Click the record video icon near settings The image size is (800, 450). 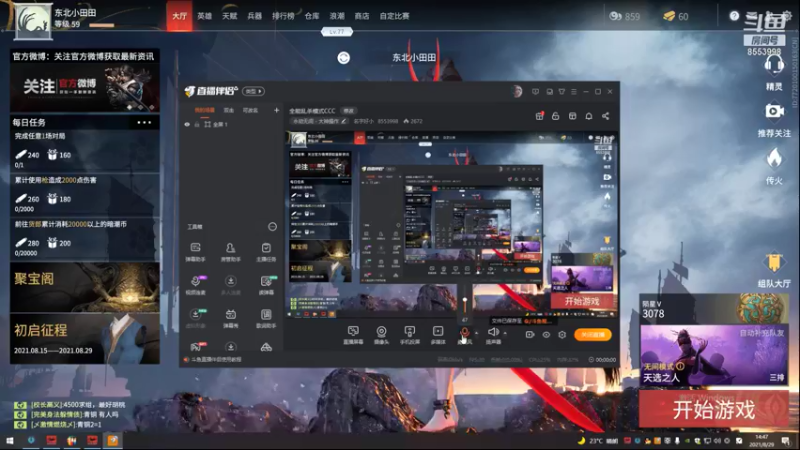pyautogui.click(x=530, y=335)
